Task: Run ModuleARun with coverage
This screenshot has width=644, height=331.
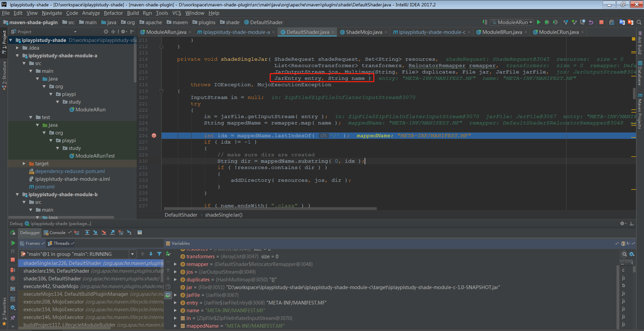Action: pos(555,22)
